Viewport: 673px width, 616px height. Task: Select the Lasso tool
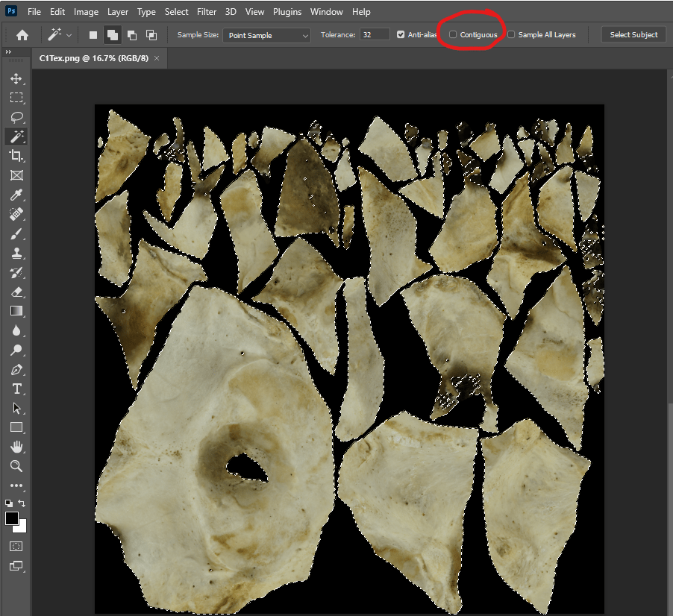click(x=16, y=117)
